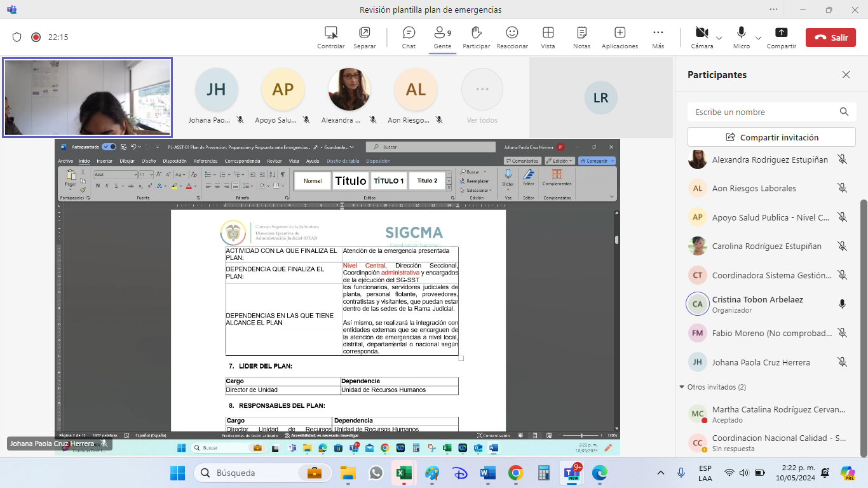Open Google Chrome from the taskbar

(515, 473)
